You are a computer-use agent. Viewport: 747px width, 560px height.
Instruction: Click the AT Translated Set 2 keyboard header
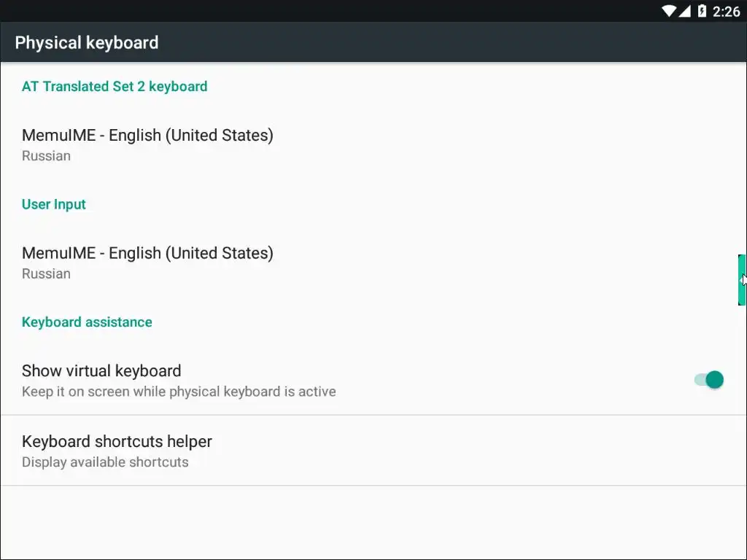tap(115, 86)
